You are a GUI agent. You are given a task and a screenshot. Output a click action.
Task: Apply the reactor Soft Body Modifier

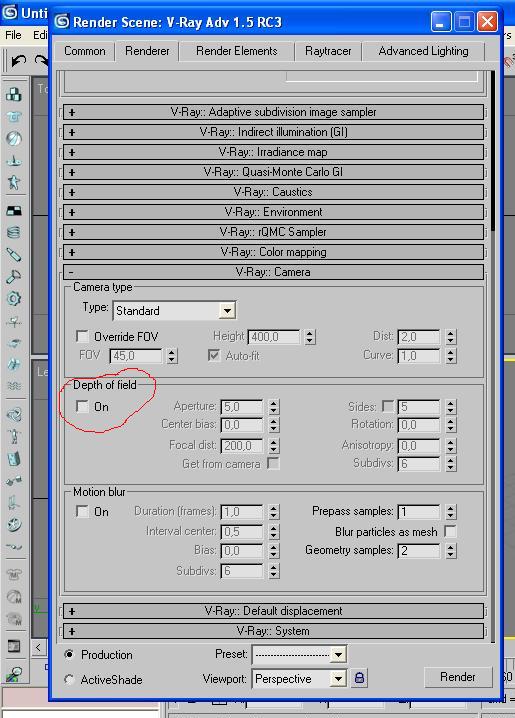pos(14,596)
